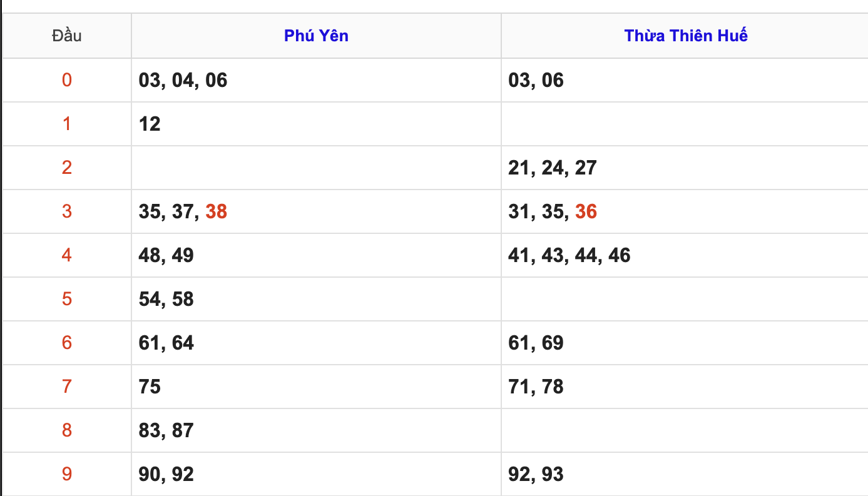Select row head digit 9
Viewport: 868px width, 496px height.
[x=66, y=474]
